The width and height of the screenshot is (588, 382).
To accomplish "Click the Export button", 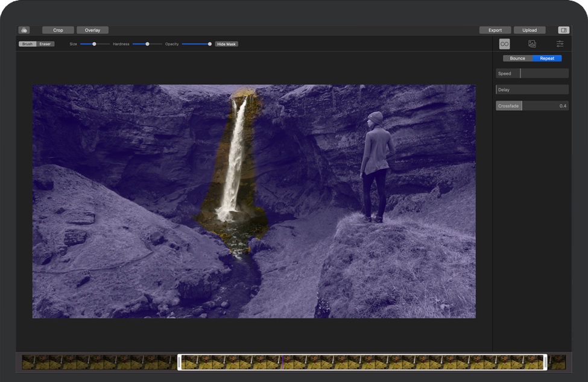I will tap(495, 30).
